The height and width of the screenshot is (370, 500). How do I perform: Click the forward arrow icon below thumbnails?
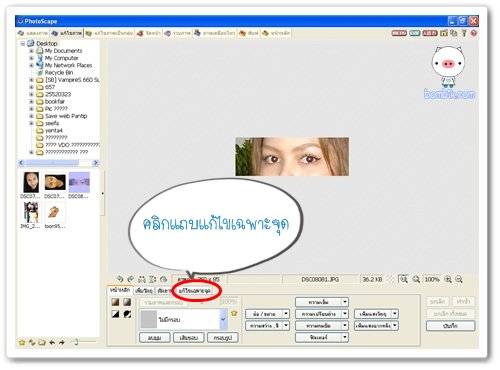(x=62, y=342)
